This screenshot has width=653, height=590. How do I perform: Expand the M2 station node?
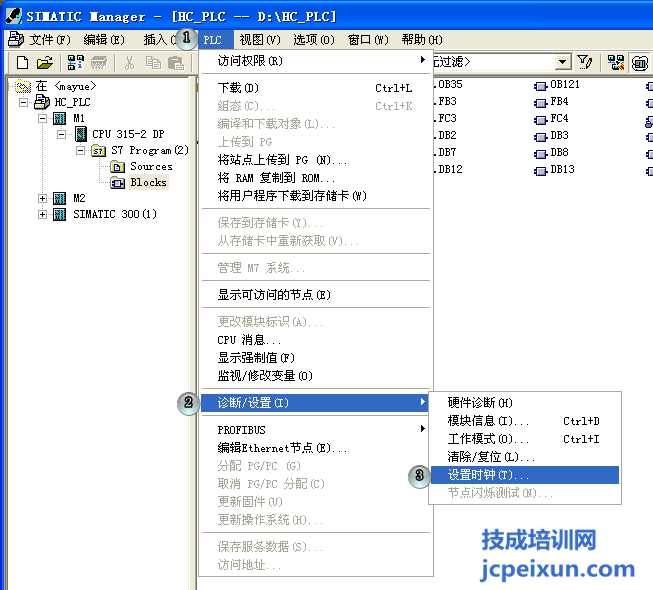pos(42,199)
